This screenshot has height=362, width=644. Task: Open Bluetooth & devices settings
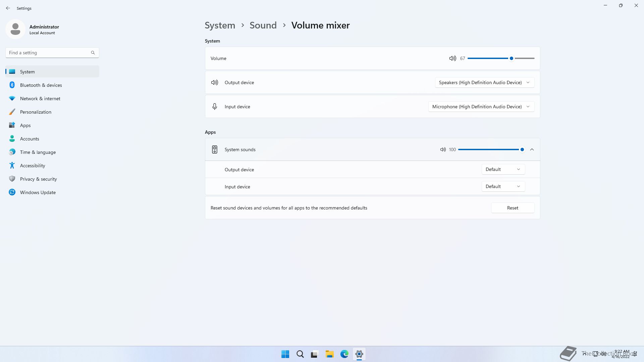tap(41, 85)
